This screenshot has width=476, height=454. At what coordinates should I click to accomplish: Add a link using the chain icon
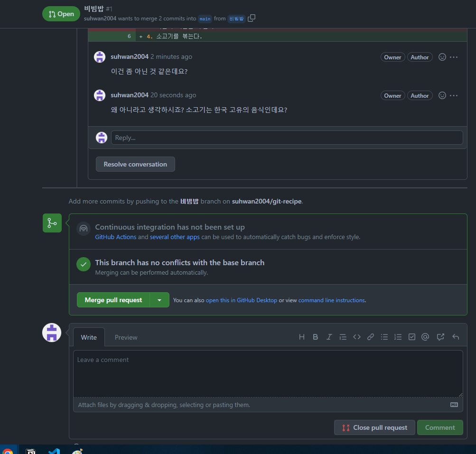point(370,337)
